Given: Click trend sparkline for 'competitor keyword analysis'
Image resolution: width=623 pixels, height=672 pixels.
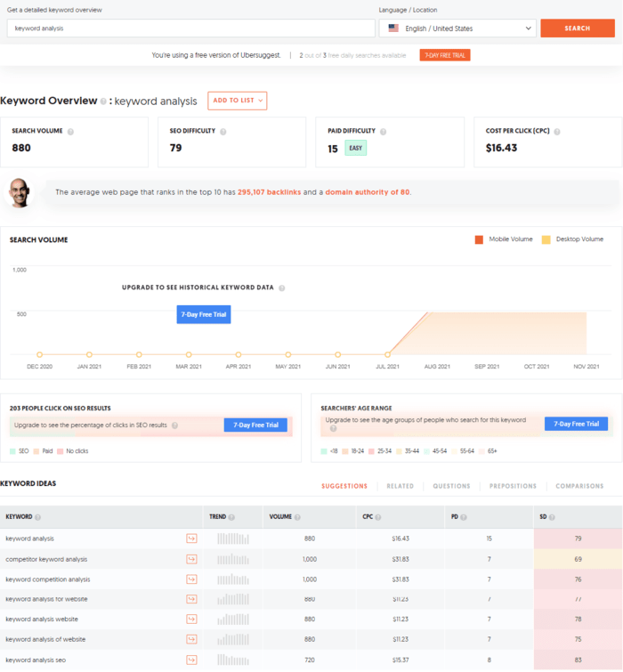Looking at the screenshot, I should tap(233, 559).
